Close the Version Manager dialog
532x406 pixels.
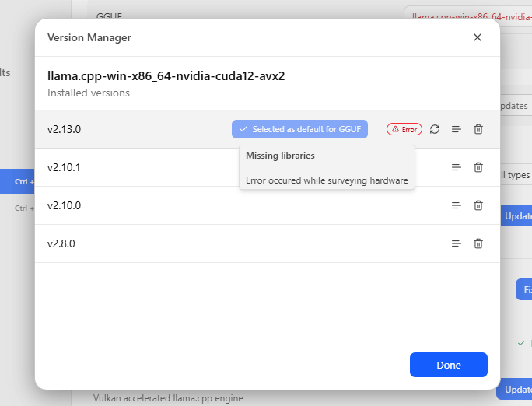click(x=478, y=37)
